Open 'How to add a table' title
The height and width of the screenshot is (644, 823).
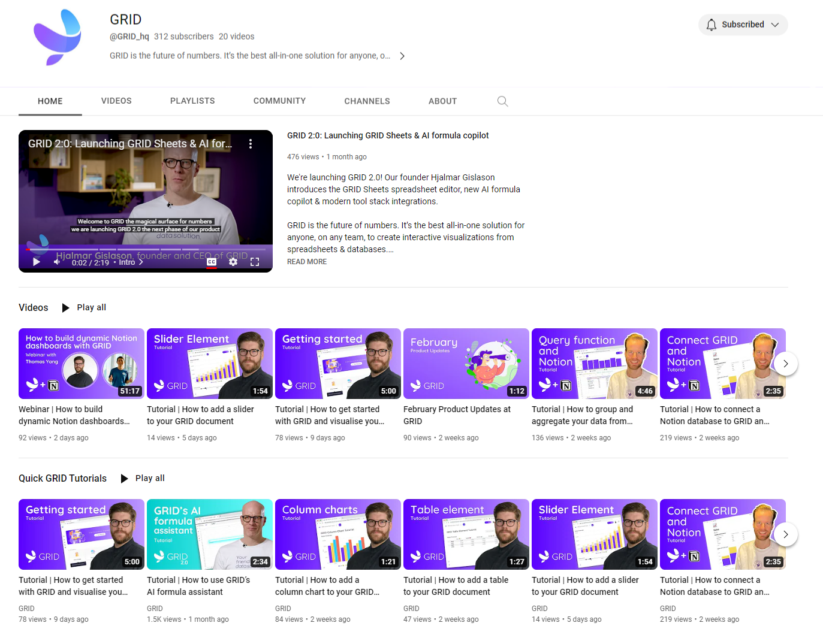point(456,586)
